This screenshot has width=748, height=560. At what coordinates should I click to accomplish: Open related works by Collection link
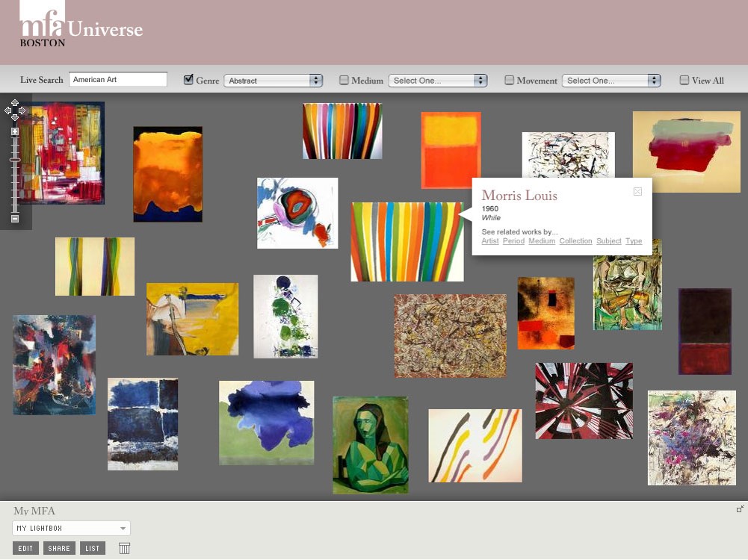click(576, 241)
